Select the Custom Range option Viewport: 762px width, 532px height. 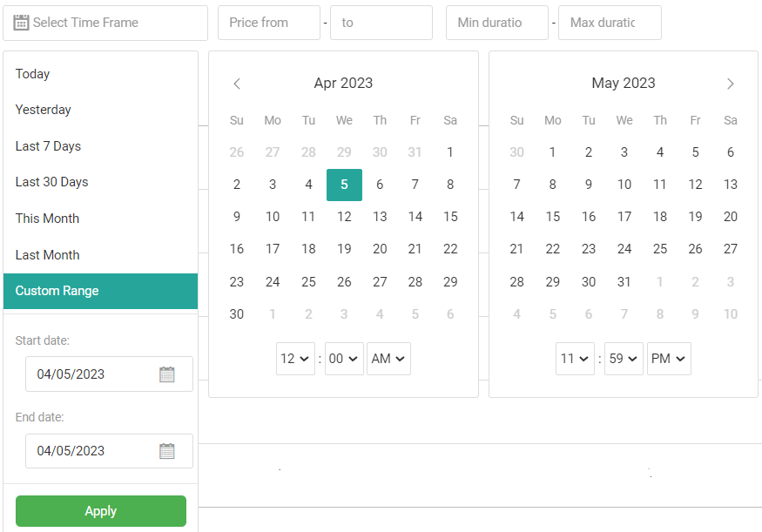tap(57, 291)
